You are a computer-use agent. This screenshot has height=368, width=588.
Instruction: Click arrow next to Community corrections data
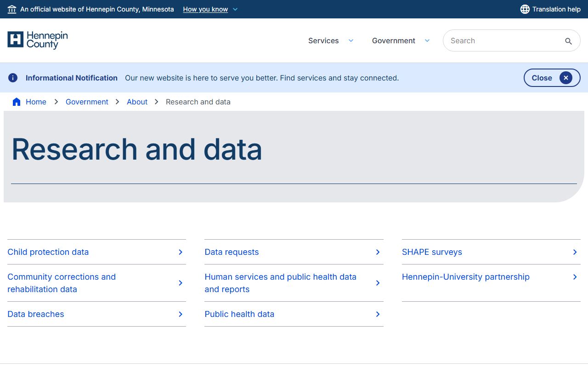[181, 283]
